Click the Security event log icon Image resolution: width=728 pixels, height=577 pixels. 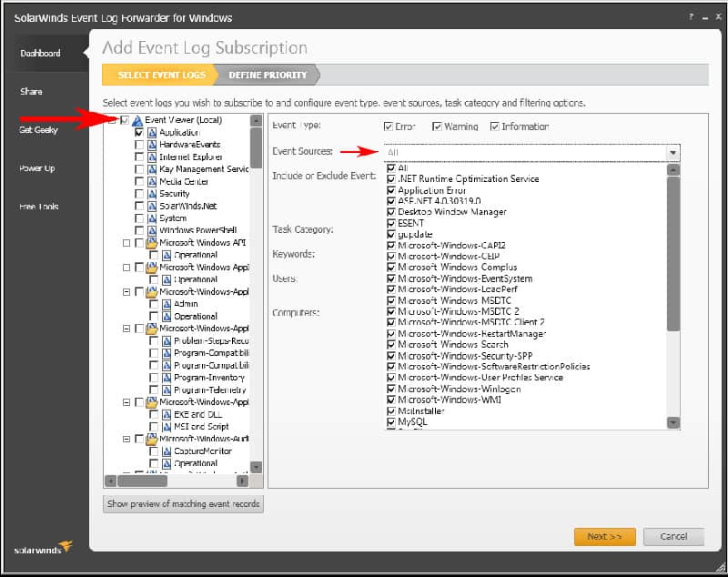coord(152,194)
